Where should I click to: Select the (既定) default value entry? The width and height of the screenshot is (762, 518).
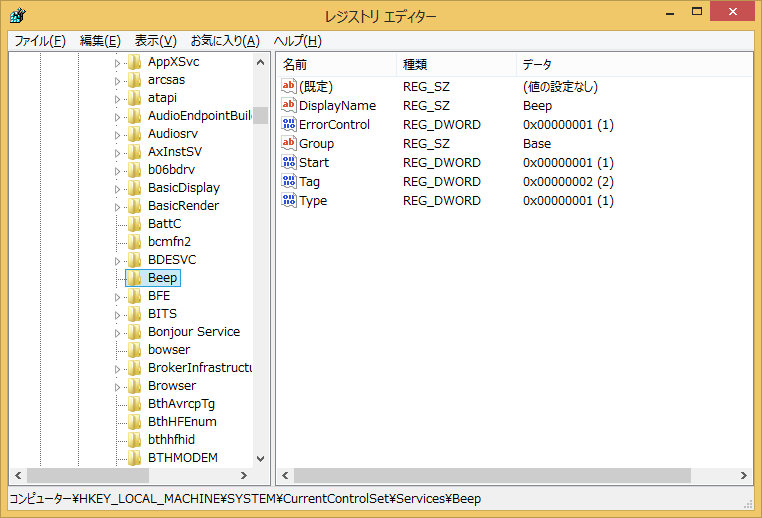[316, 86]
